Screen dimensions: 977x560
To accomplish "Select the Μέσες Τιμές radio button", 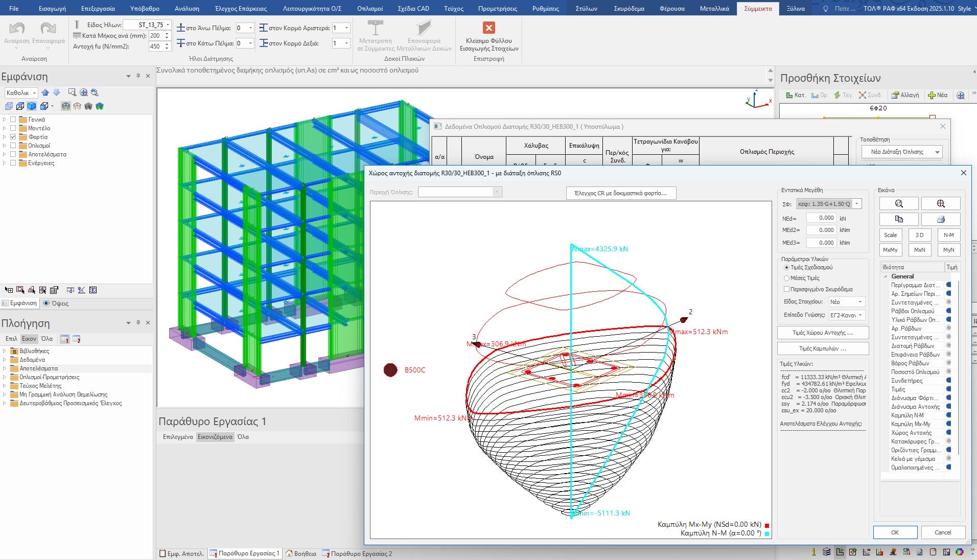I will click(x=787, y=278).
